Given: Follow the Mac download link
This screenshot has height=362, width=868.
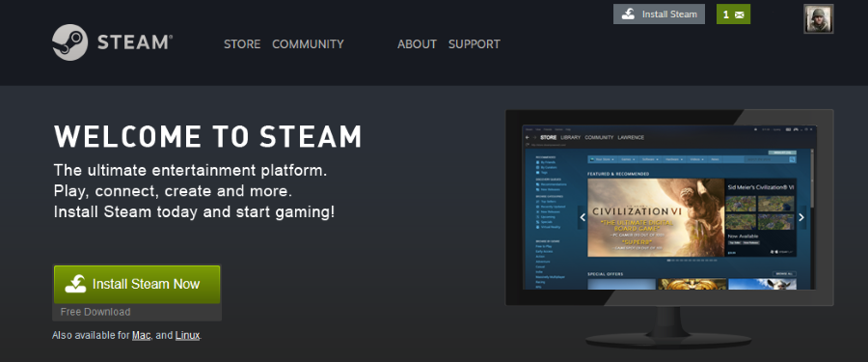Looking at the screenshot, I should point(141,335).
